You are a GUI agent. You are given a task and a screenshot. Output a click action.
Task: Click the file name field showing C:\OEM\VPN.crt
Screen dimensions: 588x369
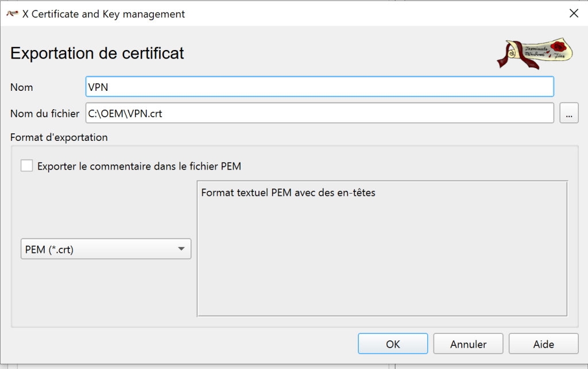pos(319,113)
